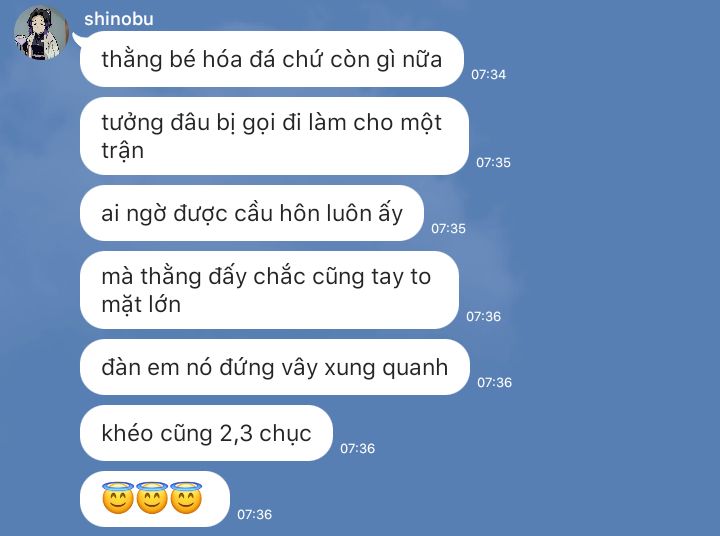This screenshot has width=720, height=536.
Task: Click the speech bubble tail near the avatar
Action: [x=77, y=40]
